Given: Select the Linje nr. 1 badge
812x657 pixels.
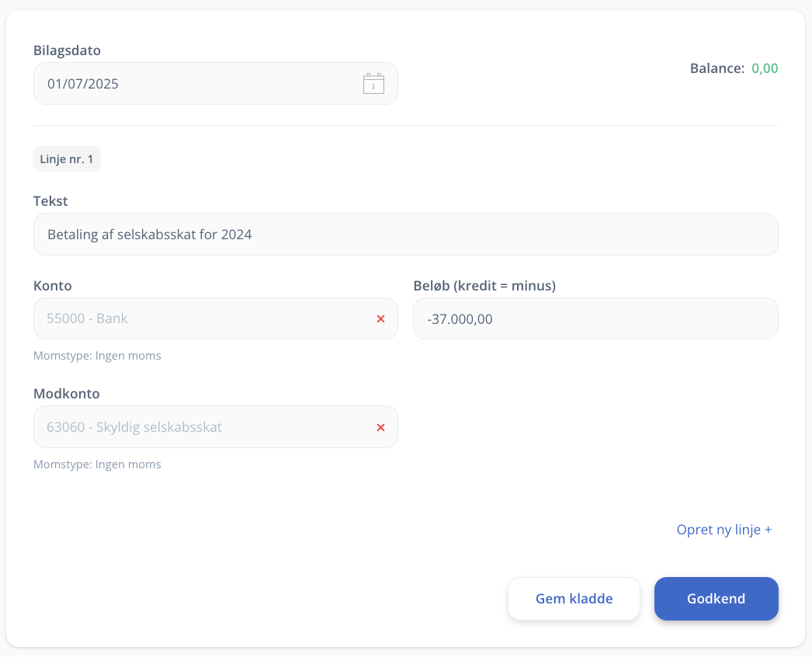Looking at the screenshot, I should 67,159.
